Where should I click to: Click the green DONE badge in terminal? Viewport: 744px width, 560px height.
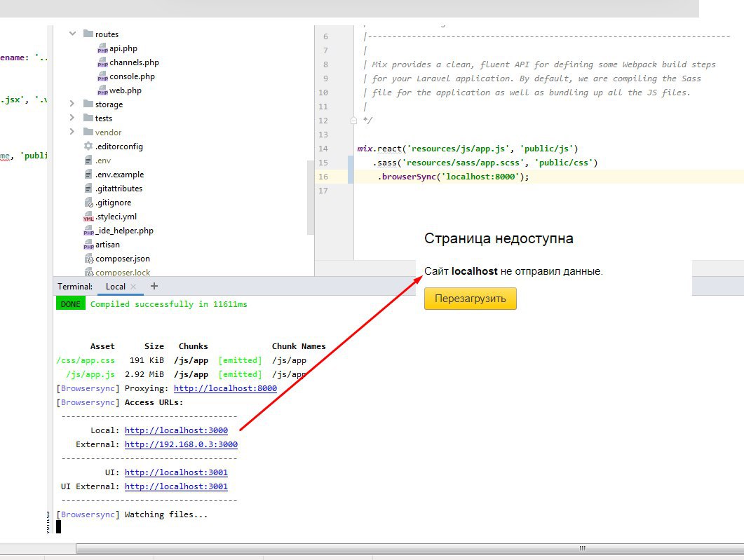tap(70, 304)
